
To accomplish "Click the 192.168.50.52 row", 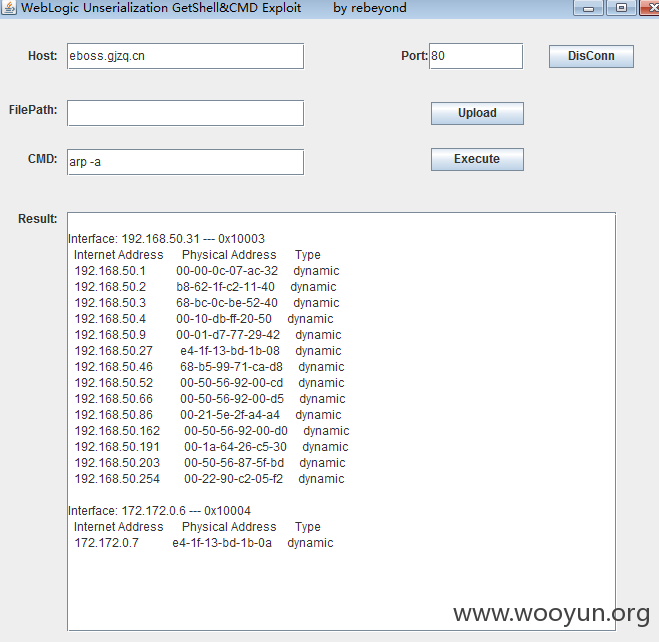I will (x=209, y=382).
